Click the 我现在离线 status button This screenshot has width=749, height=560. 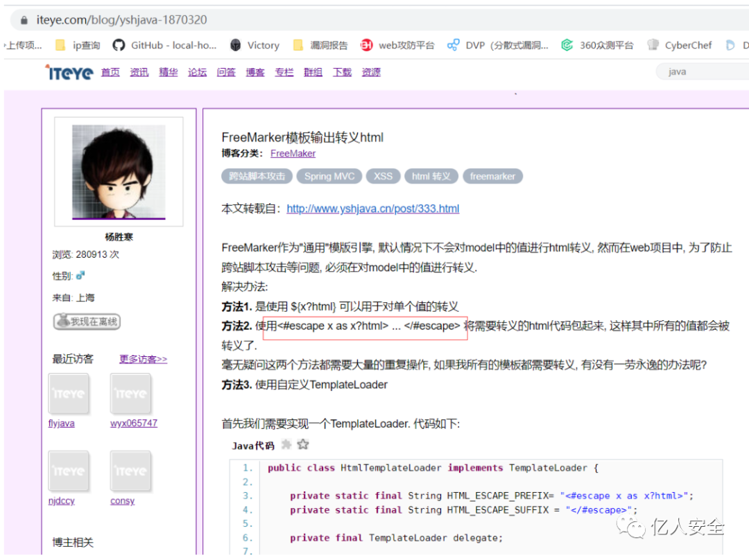(86, 322)
